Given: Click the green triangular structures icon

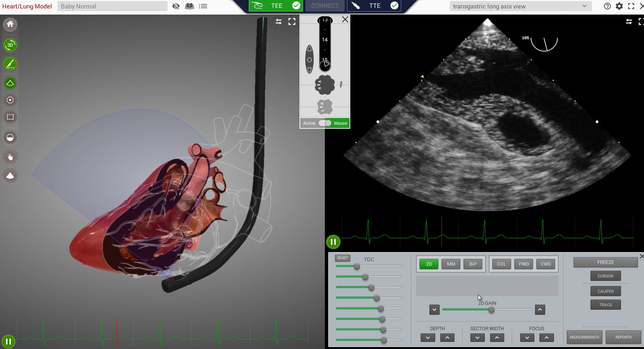Looking at the screenshot, I should click(10, 83).
